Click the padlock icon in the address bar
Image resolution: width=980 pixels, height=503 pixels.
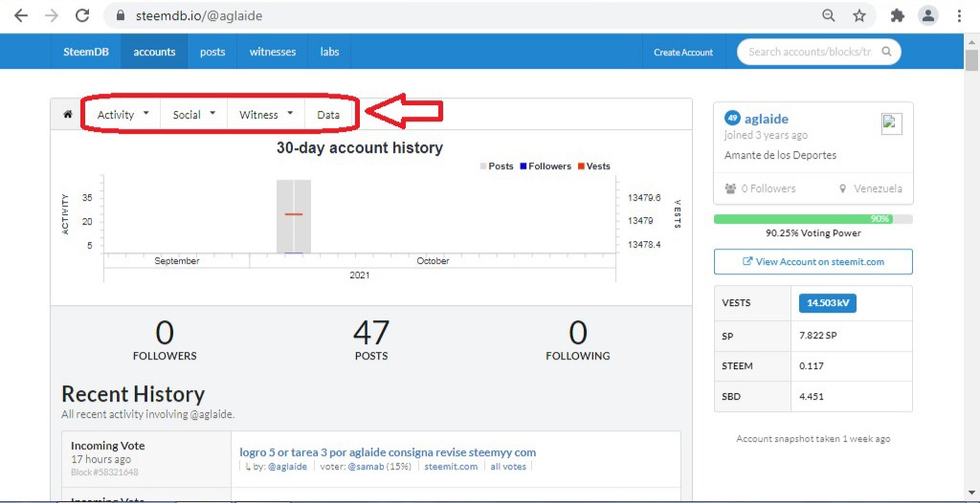coord(122,16)
